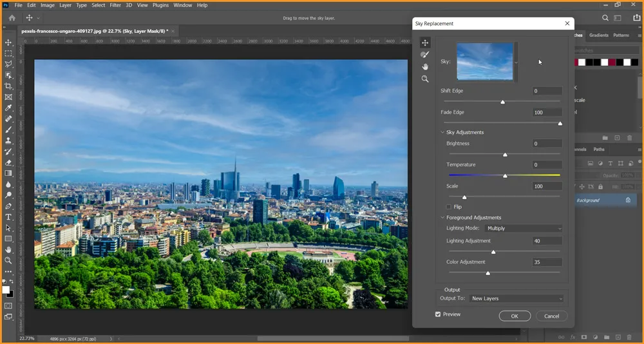Collapse the Sky Adjustments section
Viewport: 644px width, 344px height.
pyautogui.click(x=442, y=132)
